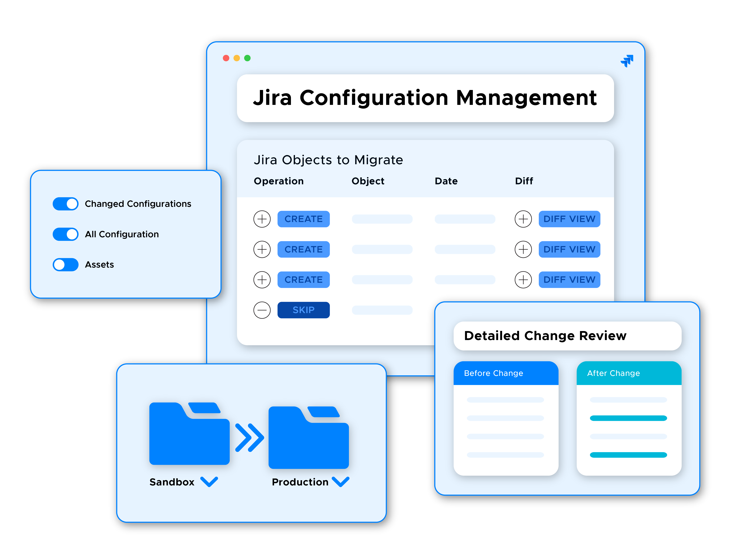Enable the Assets toggle
The height and width of the screenshot is (560, 729).
tap(66, 265)
